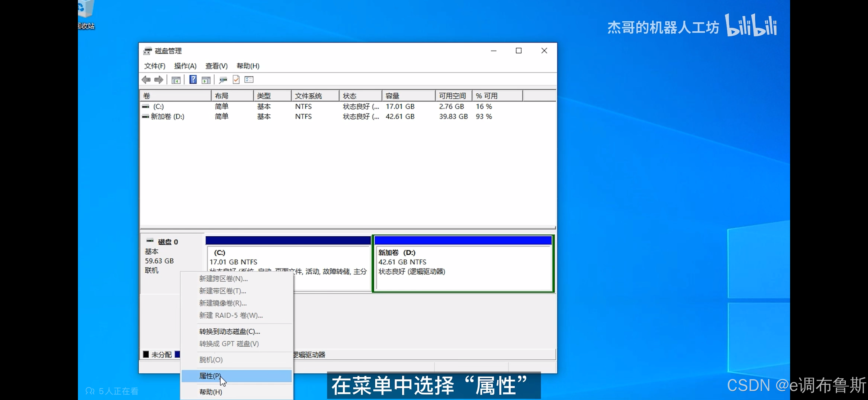
Task: Click NTFS in the (C:) row
Action: 303,106
